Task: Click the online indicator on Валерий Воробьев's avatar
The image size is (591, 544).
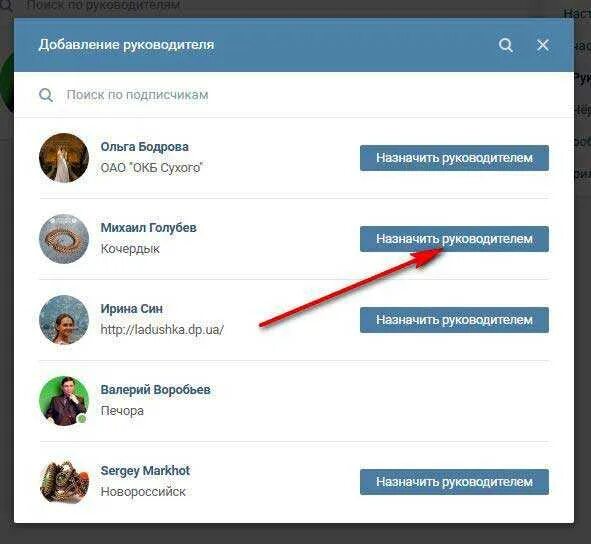Action: click(x=82, y=419)
